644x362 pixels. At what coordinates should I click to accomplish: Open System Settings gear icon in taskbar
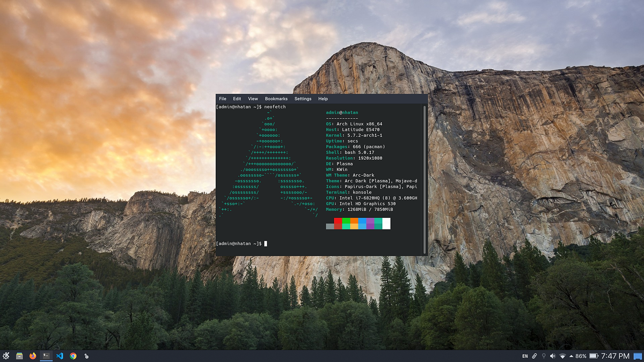(x=86, y=356)
